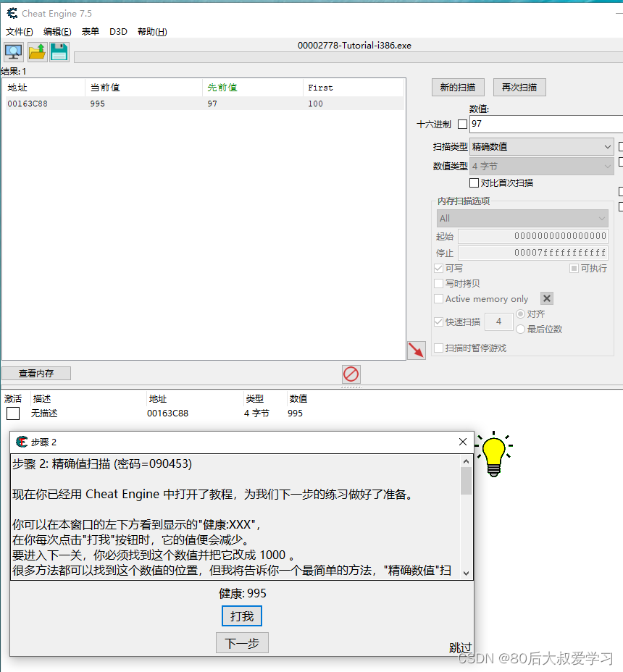Open the 扫描类型 精确数值 dropdown
This screenshot has width=623, height=672.
click(x=542, y=146)
